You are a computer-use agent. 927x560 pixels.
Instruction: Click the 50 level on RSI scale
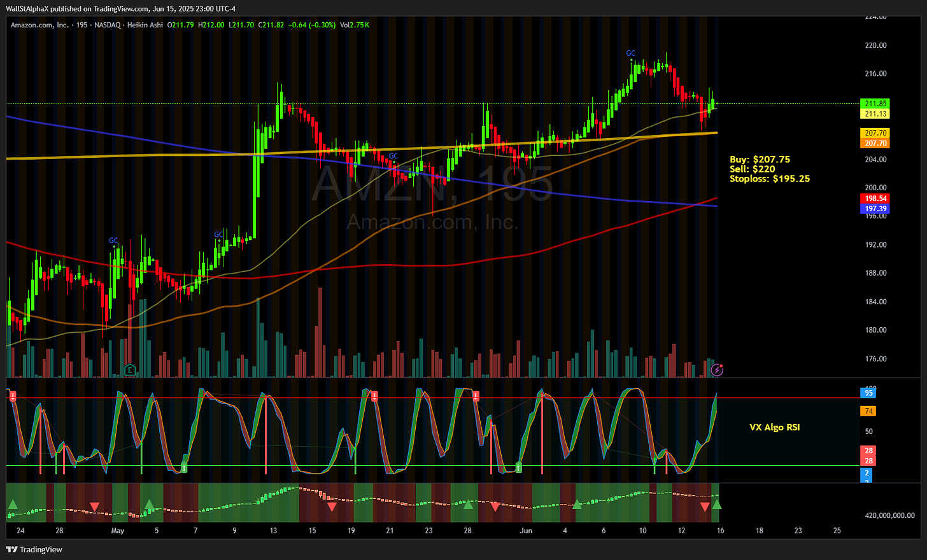click(868, 431)
